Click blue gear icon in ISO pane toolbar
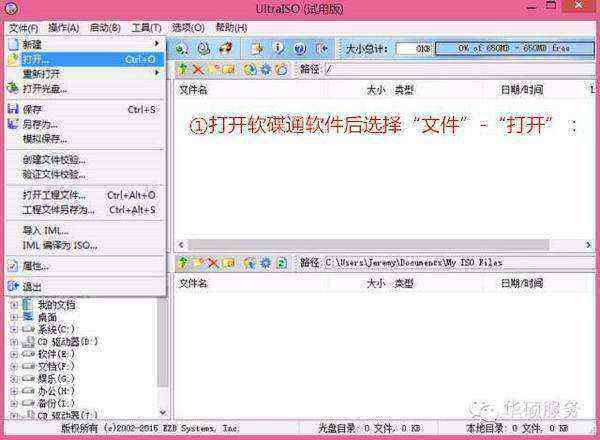 coord(266,69)
